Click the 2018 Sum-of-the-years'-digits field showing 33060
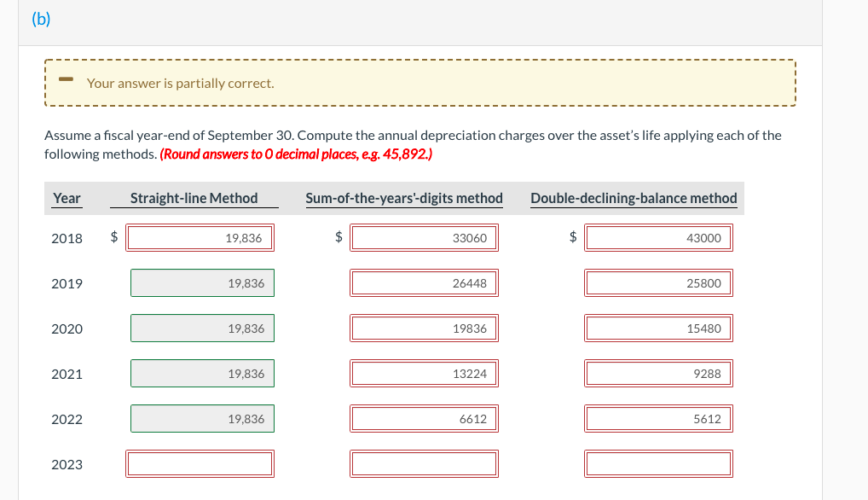Screen dimensions: 868x500 [424, 237]
